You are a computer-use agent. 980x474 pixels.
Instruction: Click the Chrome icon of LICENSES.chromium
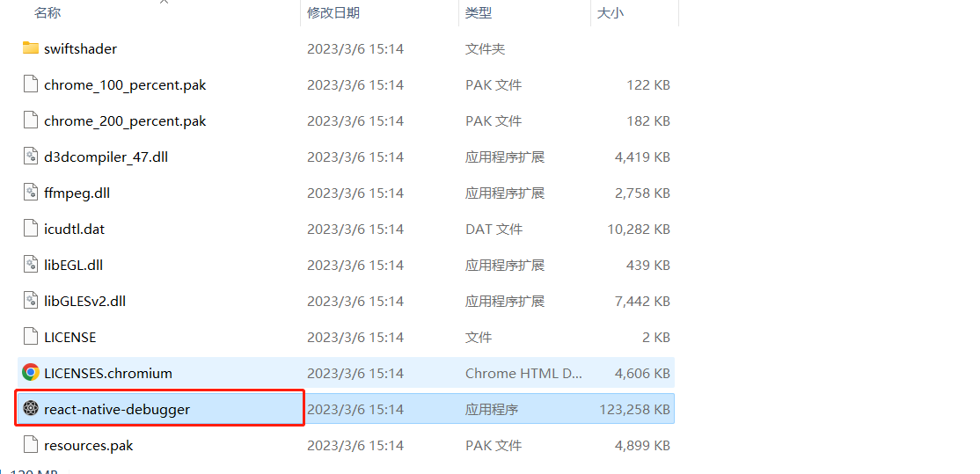tap(31, 373)
